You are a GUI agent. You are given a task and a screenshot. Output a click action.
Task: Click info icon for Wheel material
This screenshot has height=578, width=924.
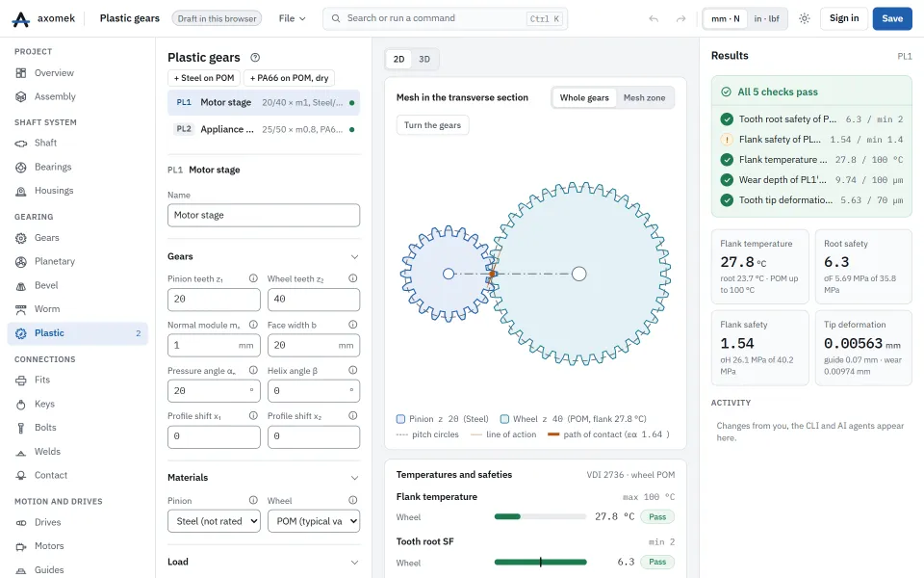(x=353, y=500)
